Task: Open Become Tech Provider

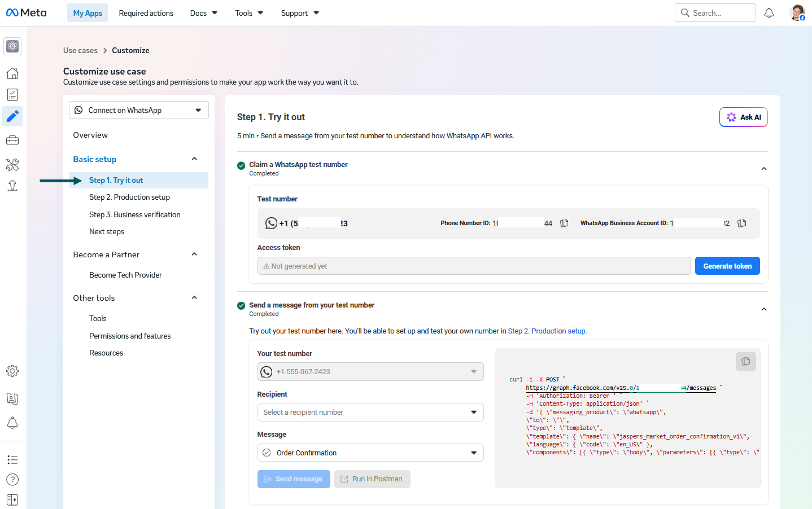Action: [x=125, y=275]
